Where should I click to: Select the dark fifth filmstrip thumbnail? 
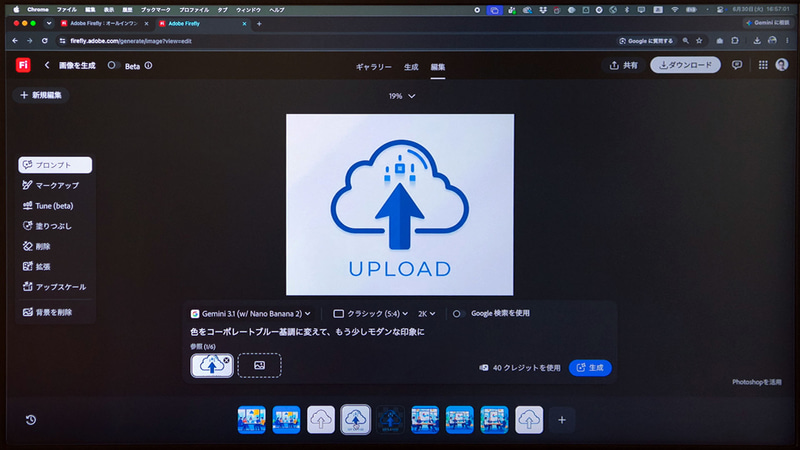[390, 420]
